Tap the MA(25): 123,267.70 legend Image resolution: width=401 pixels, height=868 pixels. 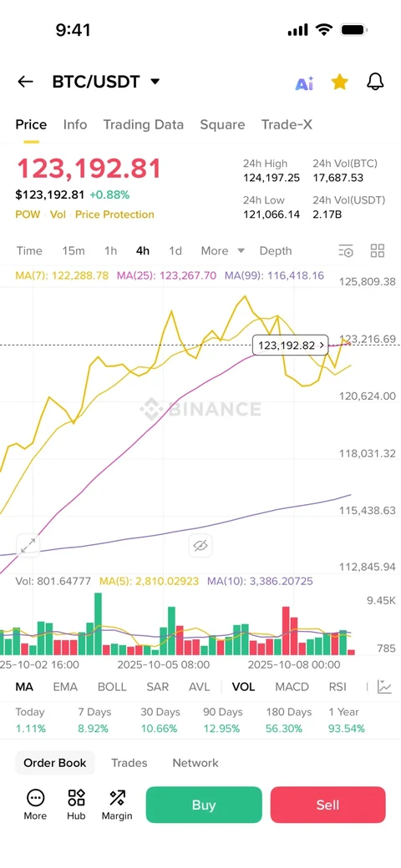(x=165, y=275)
